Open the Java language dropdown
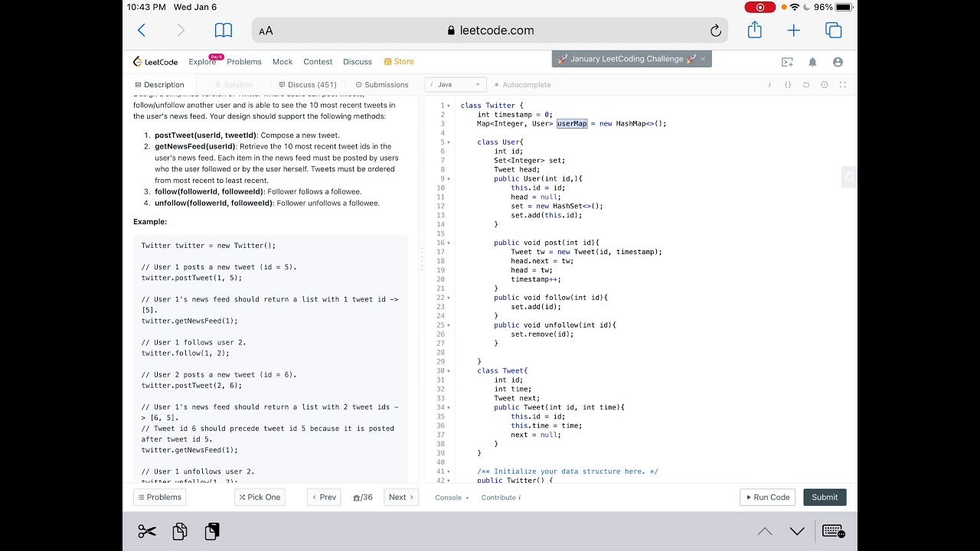980x551 pixels. click(x=456, y=85)
